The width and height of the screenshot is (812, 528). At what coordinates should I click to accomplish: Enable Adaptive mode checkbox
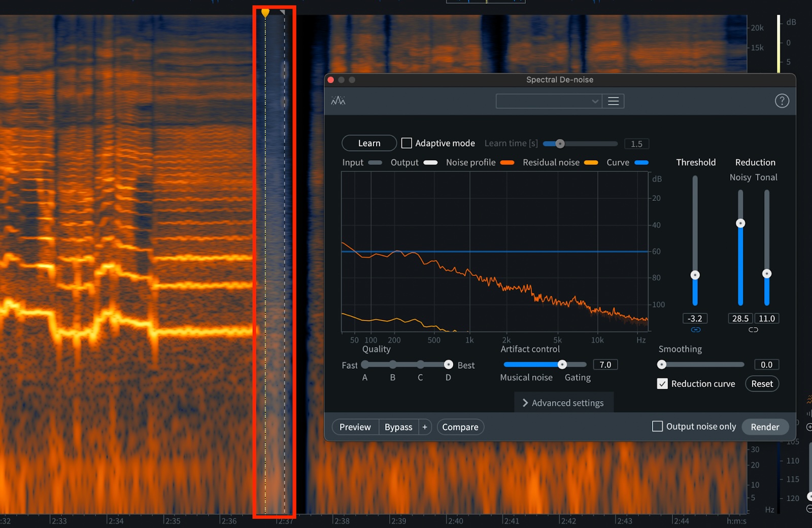tap(407, 143)
